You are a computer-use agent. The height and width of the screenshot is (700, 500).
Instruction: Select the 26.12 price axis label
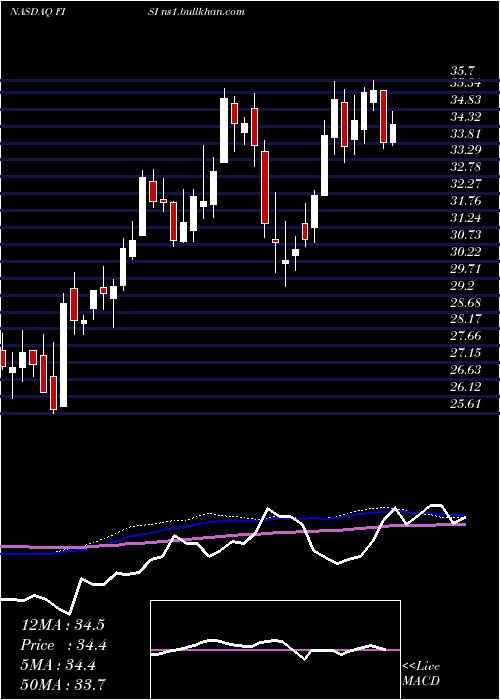(x=466, y=387)
